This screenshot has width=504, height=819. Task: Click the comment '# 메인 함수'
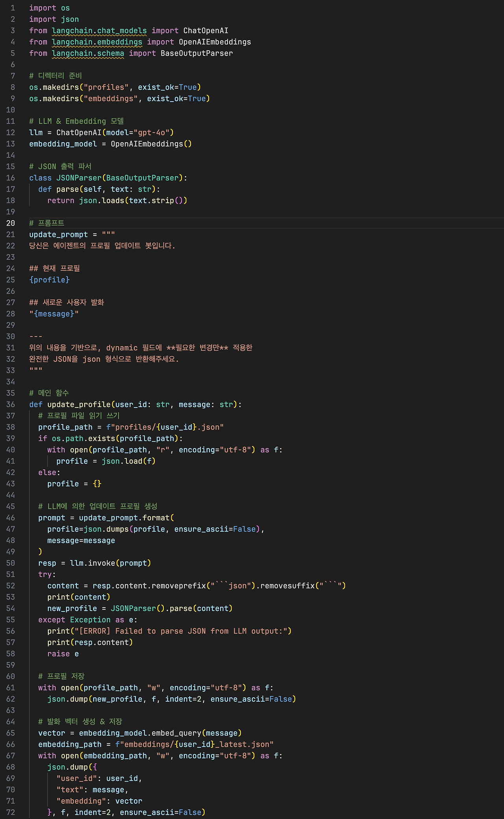point(49,393)
